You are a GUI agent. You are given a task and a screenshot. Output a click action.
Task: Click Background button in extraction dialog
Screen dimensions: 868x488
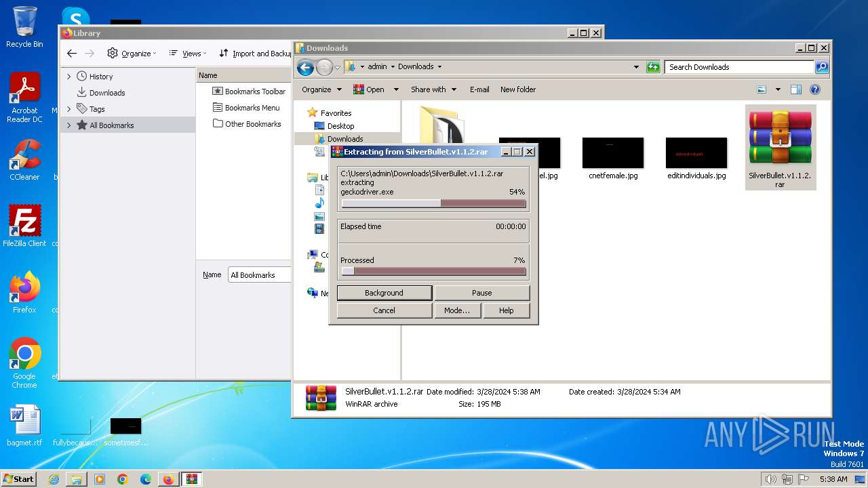coord(384,293)
